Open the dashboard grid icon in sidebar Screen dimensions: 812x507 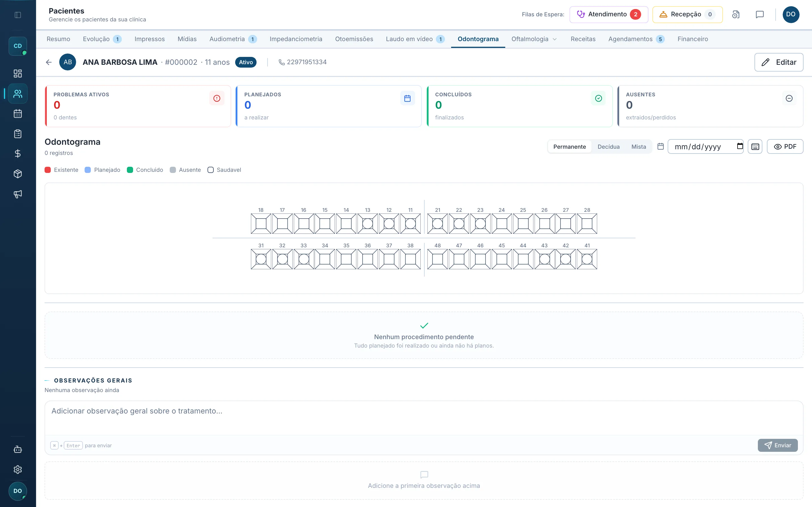pyautogui.click(x=18, y=74)
